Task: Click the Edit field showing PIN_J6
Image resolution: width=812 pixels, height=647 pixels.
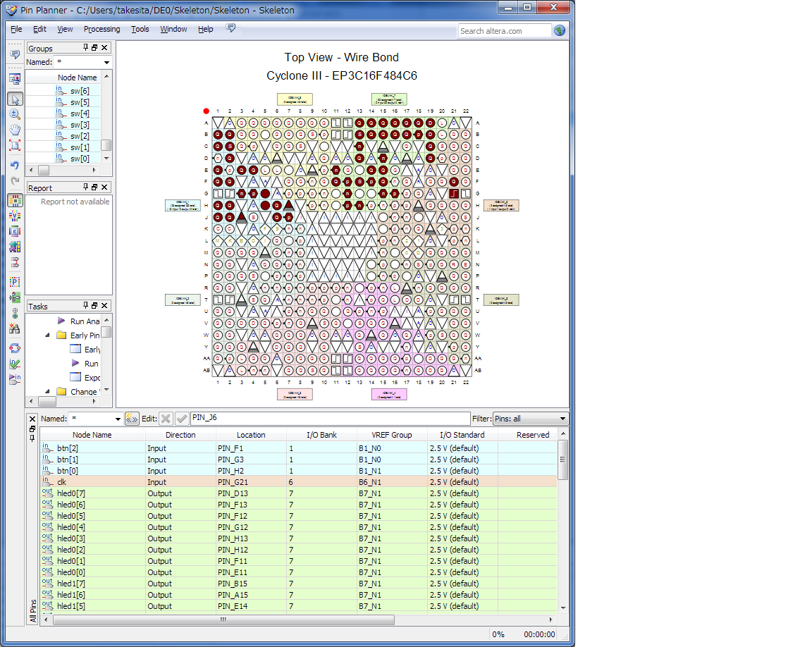Action: coord(331,418)
